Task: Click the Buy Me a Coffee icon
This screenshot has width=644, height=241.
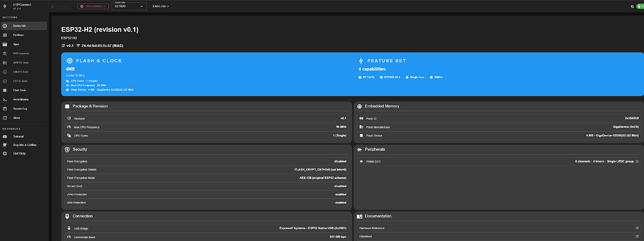Action: pyautogui.click(x=5, y=145)
